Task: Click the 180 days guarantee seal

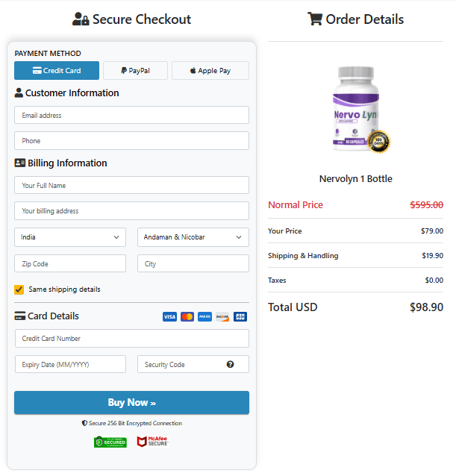Action: 380,141
